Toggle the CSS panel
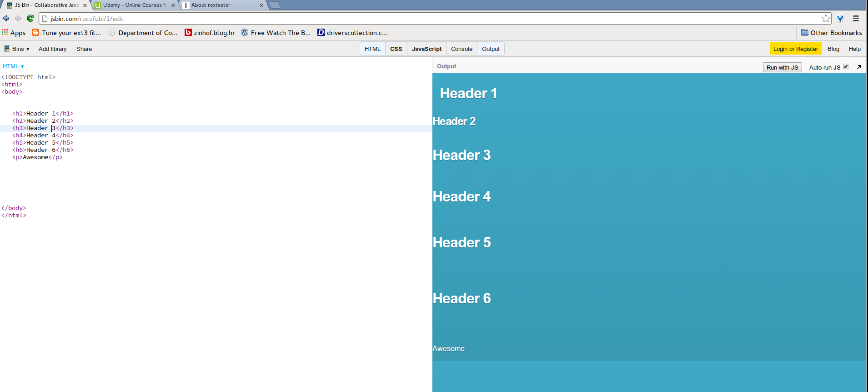The width and height of the screenshot is (868, 392). [x=396, y=49]
